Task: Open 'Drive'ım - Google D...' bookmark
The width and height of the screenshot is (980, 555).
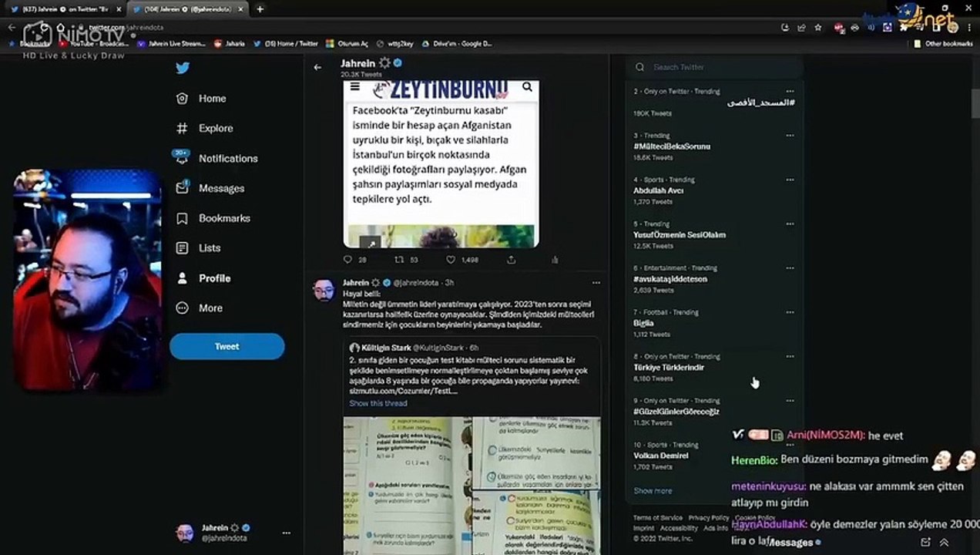Action: (457, 44)
